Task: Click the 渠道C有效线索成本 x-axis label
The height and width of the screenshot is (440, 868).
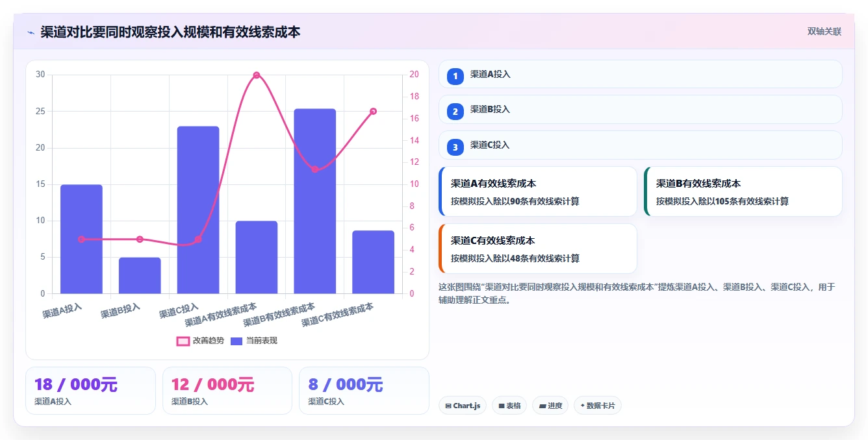Action: 338,314
